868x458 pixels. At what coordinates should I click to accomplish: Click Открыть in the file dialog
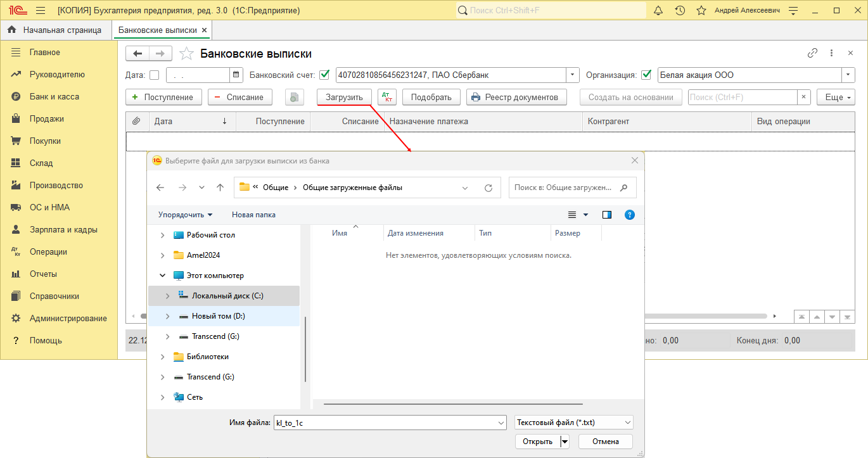[538, 442]
